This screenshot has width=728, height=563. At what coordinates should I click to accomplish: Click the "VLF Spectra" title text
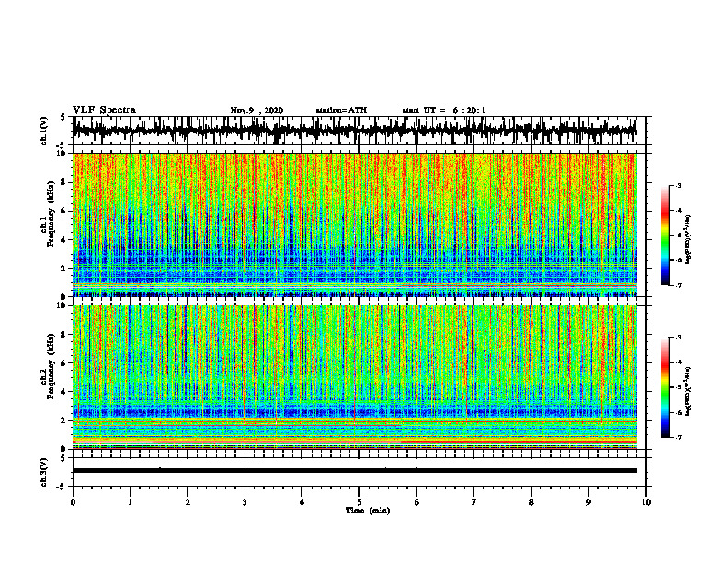coord(104,110)
